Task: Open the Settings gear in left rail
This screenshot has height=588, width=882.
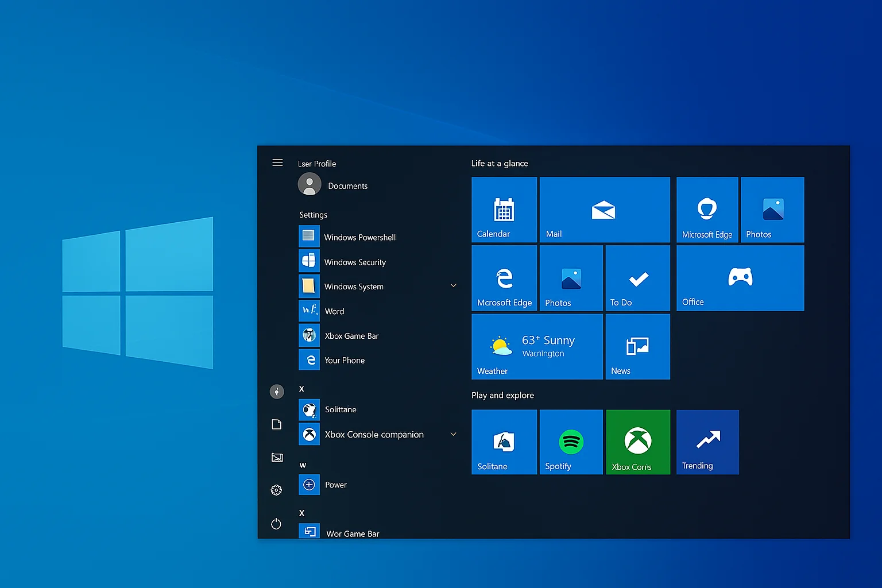Action: point(276,490)
